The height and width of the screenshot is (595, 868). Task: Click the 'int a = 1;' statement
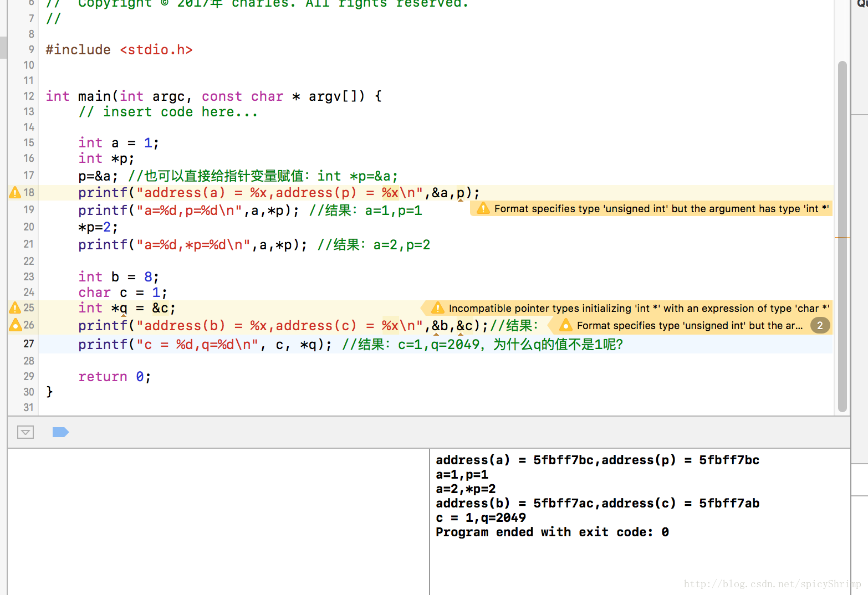119,143
